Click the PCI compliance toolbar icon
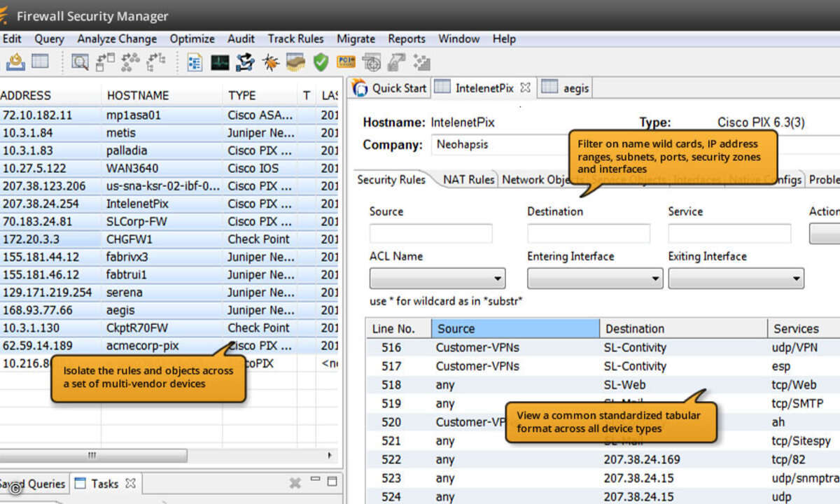The width and height of the screenshot is (840, 504). click(x=346, y=62)
